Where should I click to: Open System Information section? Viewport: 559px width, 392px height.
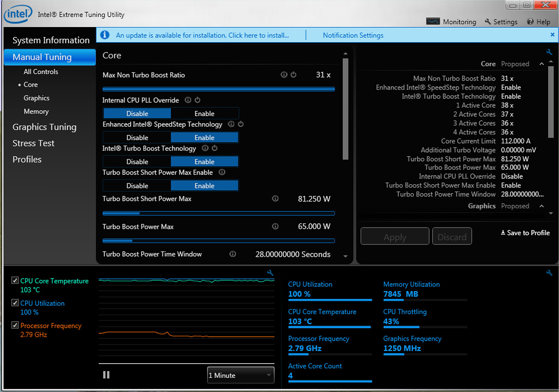51,40
